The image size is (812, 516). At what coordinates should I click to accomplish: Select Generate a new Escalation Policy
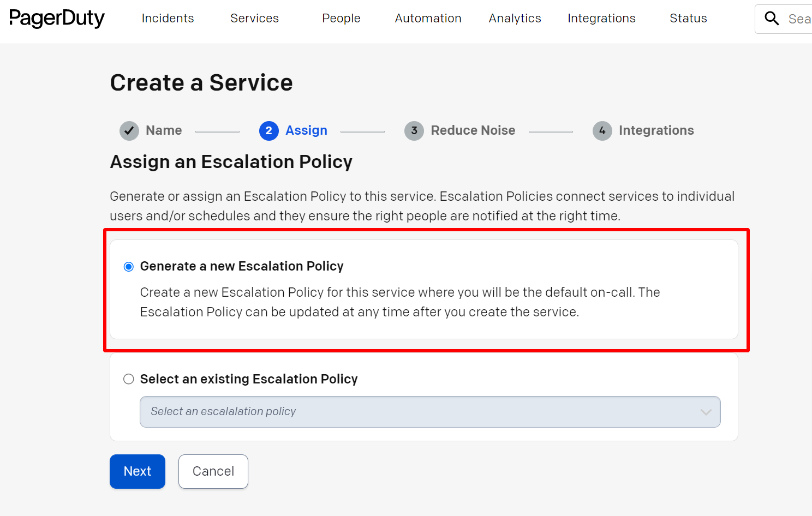[x=129, y=266]
